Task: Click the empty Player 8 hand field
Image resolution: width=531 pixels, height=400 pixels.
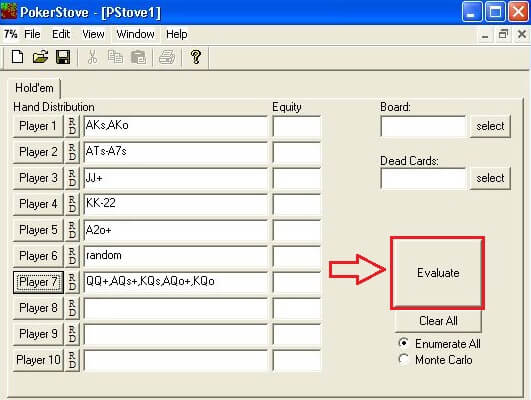Action: (175, 308)
